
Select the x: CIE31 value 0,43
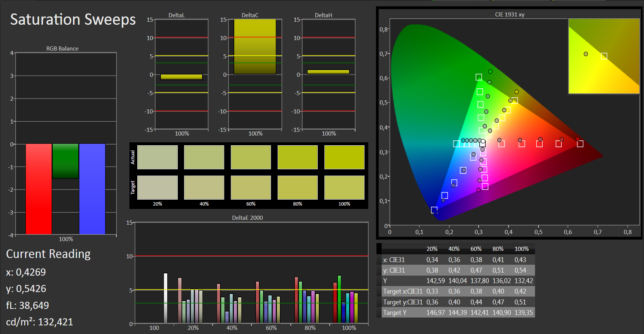(520, 260)
